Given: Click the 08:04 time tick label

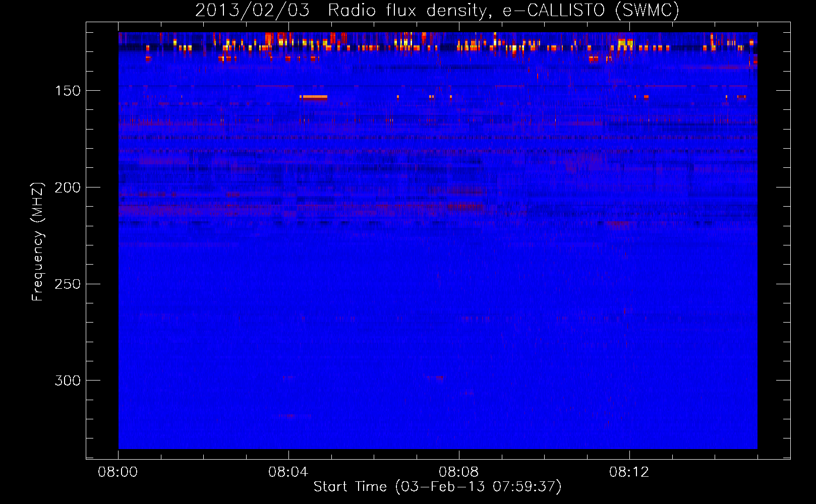Looking at the screenshot, I should 288,472.
